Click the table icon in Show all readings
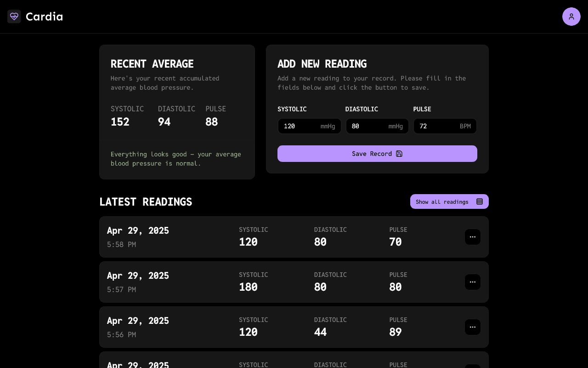 point(480,201)
